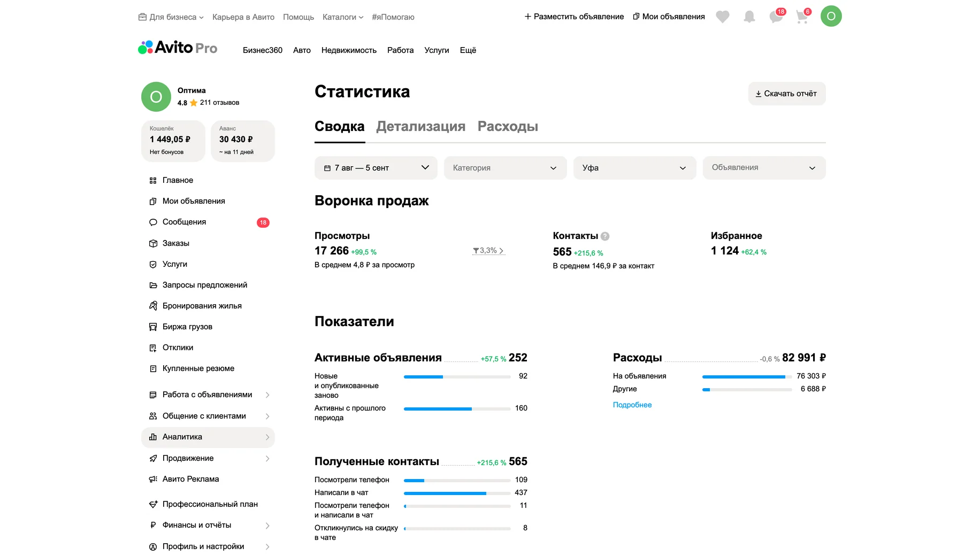The height and width of the screenshot is (556, 980).
Task: Open notifications bell icon
Action: click(749, 17)
